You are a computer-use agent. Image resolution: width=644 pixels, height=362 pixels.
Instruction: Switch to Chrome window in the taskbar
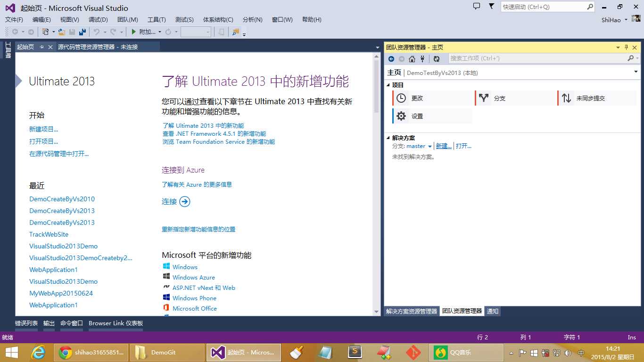(x=91, y=353)
